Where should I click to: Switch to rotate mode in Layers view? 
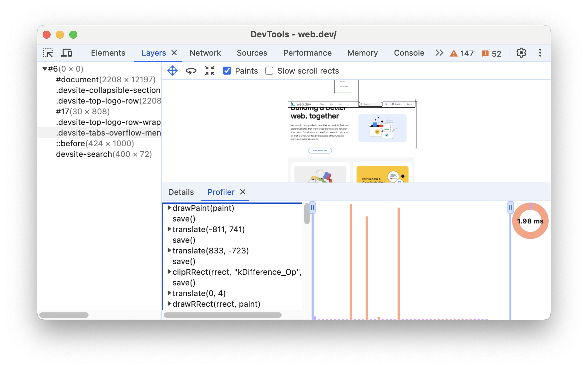[191, 70]
